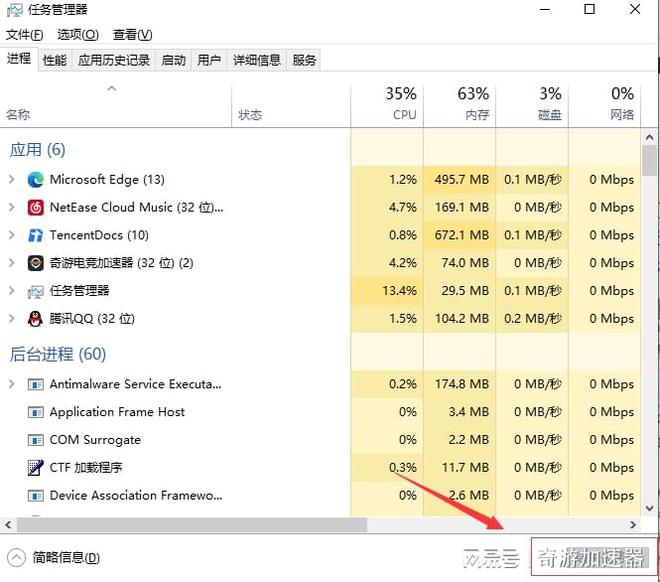Viewport: 660px width, 582px height.
Task: Click the vertical scrollbar up arrow
Action: click(x=649, y=137)
